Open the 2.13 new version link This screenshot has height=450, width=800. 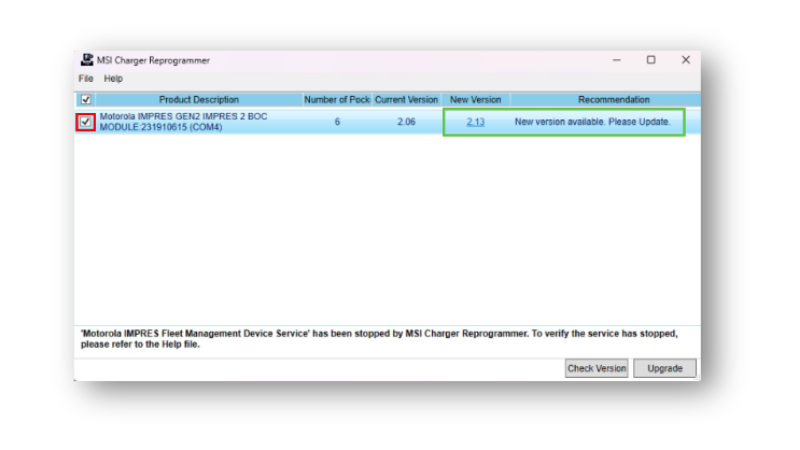(475, 122)
